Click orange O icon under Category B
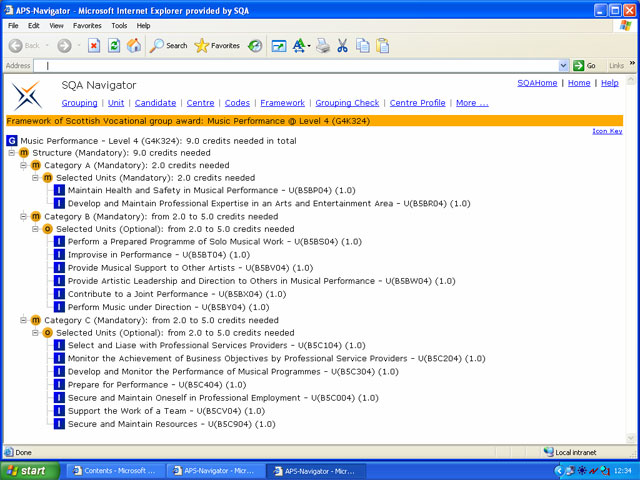The height and width of the screenshot is (480, 640). click(47, 229)
